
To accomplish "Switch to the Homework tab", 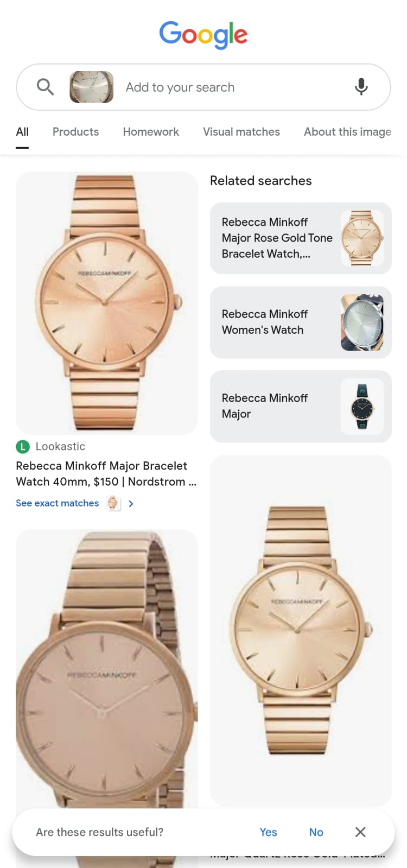I will pyautogui.click(x=151, y=132).
